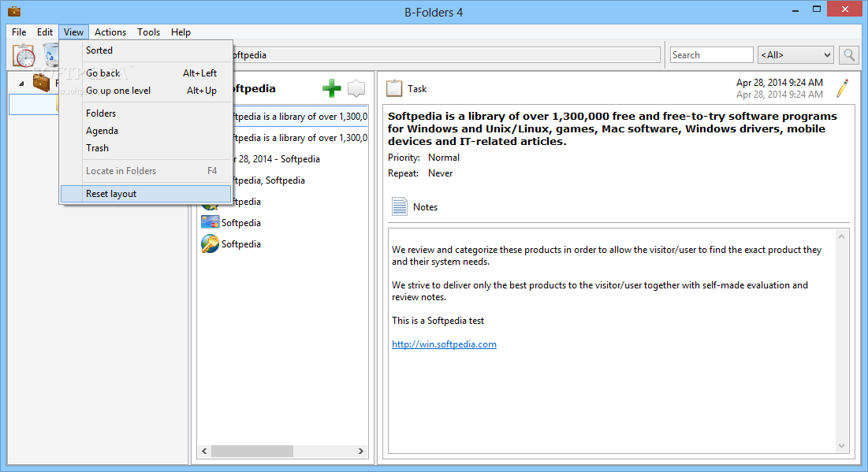Choose Sorted in the View menu
This screenshot has height=472, width=868.
[x=146, y=50]
